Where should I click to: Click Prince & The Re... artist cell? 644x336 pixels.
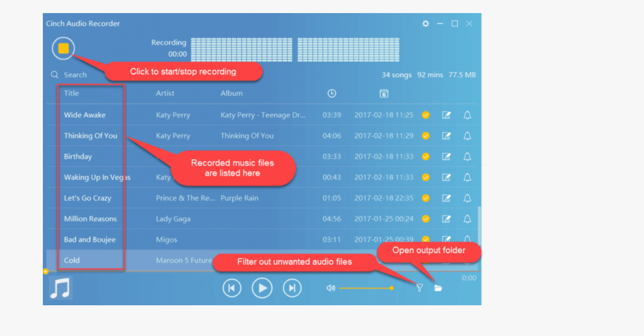coord(185,198)
